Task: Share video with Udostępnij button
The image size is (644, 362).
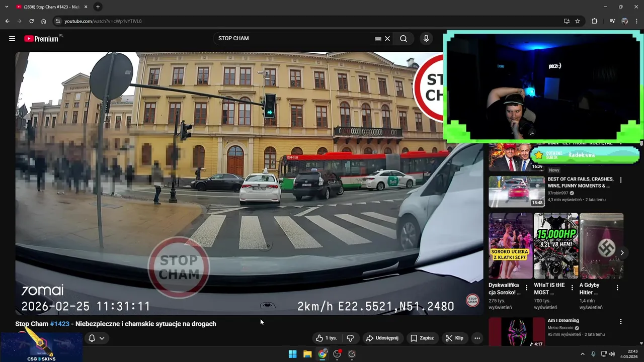Action: pos(382,338)
